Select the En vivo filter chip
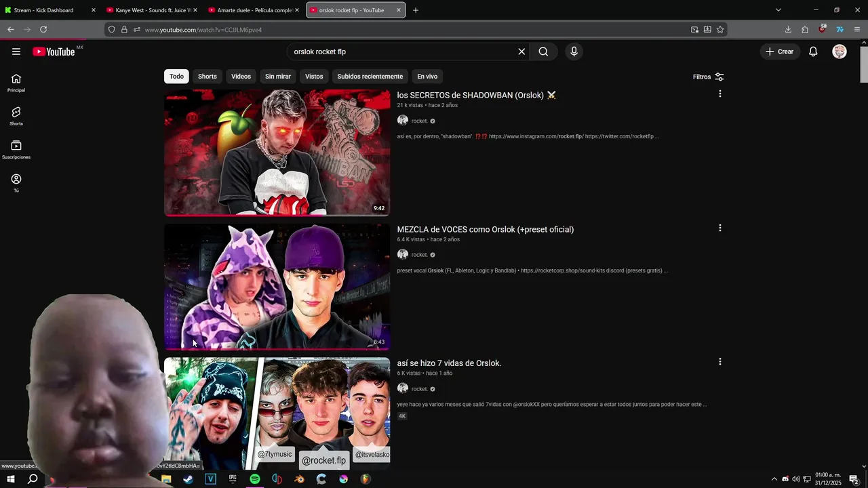The height and width of the screenshot is (488, 868). pos(427,77)
